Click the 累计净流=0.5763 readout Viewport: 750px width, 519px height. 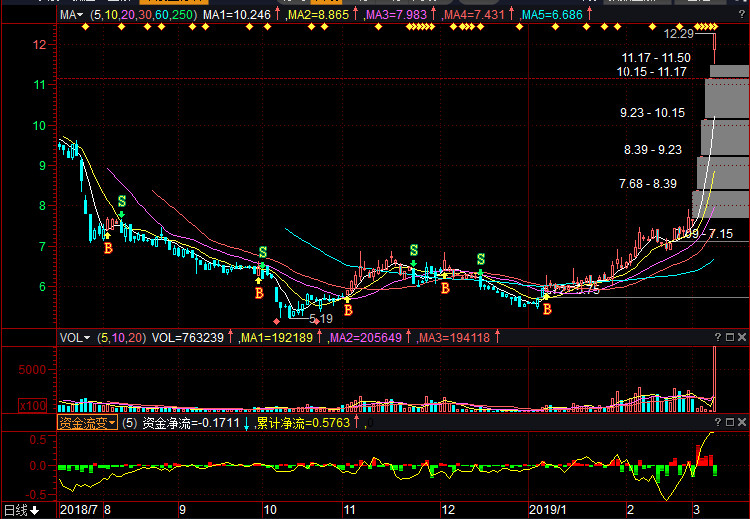303,423
